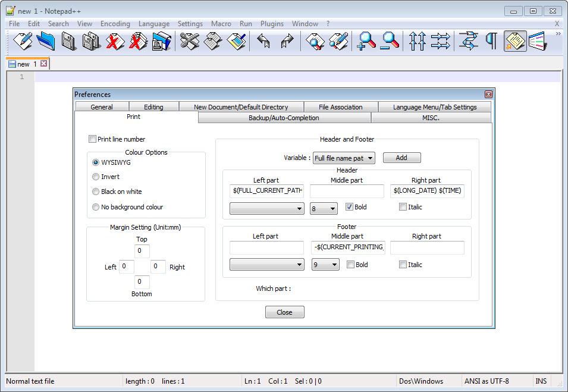
Task: Open Language Menu/Tab Settings tab
Action: [435, 107]
